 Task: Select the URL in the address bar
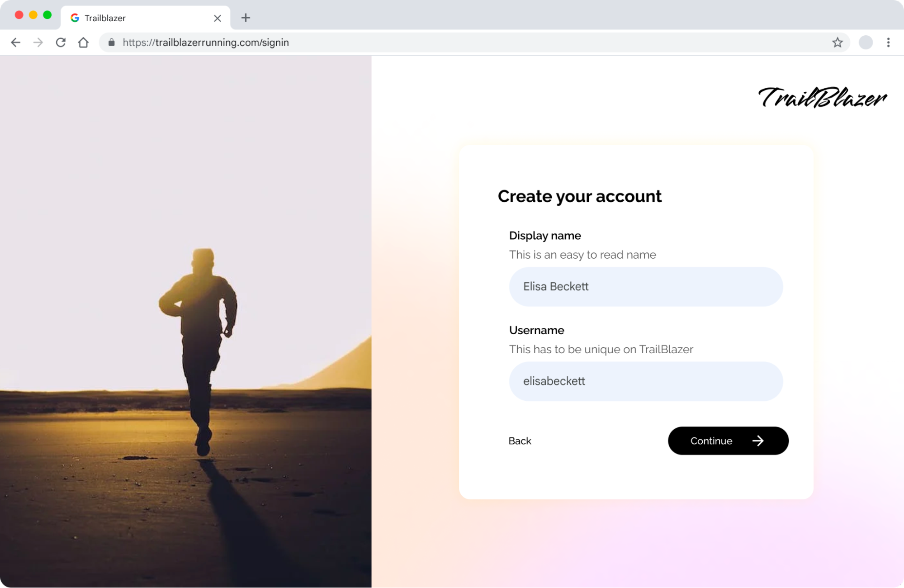coord(206,42)
